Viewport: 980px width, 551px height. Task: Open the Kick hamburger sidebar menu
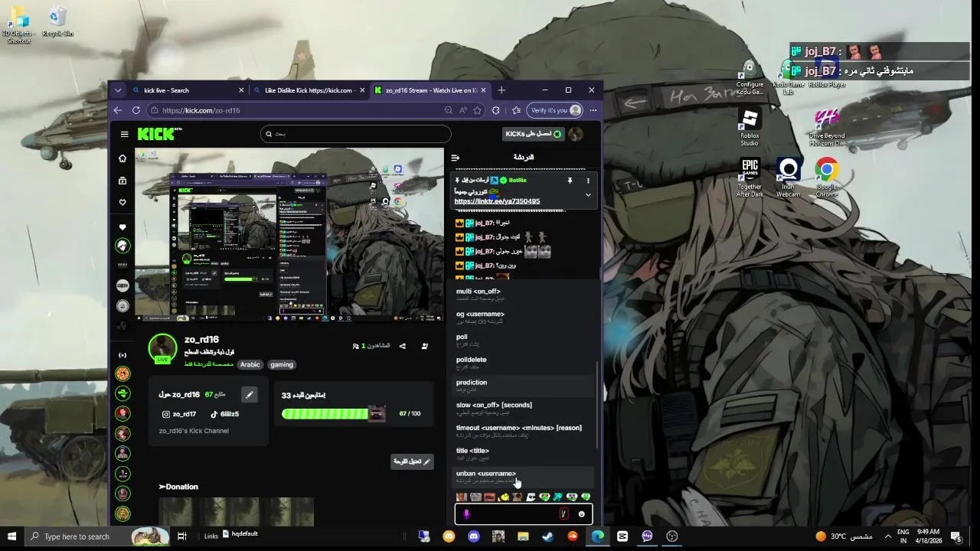(x=124, y=134)
